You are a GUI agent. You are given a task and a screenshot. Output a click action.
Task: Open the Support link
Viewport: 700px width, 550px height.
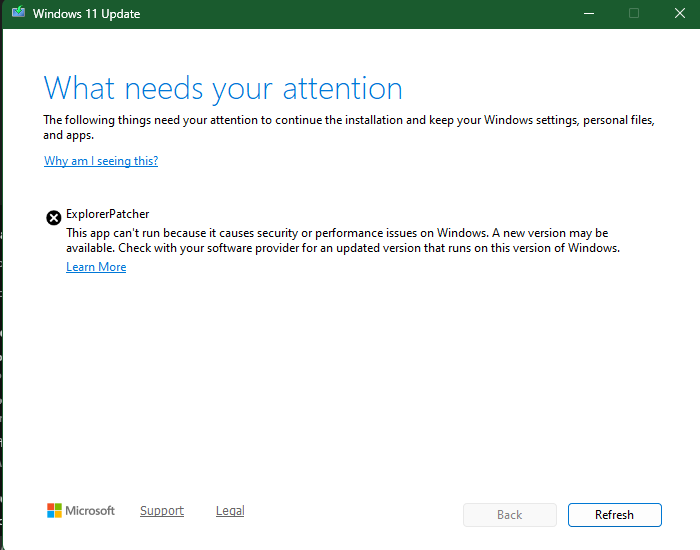[162, 510]
